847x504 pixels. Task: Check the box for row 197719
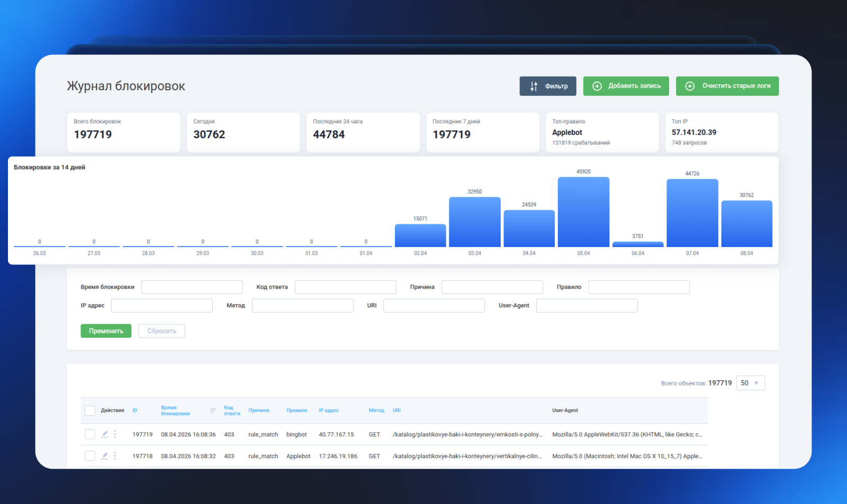[x=90, y=434]
